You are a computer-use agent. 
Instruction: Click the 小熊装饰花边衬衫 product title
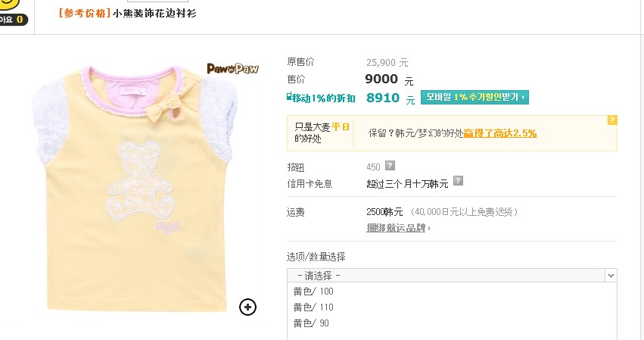coord(154,13)
